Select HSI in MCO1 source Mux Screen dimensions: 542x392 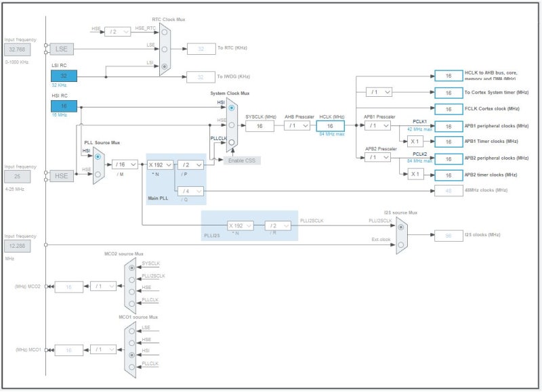(x=131, y=355)
